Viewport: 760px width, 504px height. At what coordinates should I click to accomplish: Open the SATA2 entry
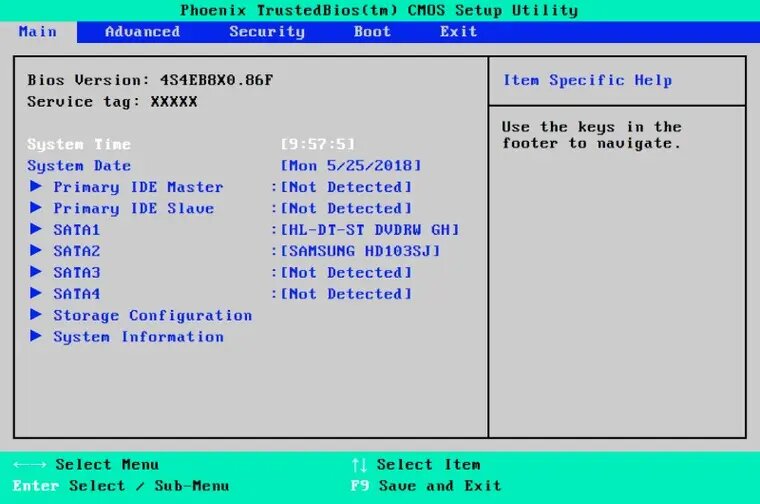pos(77,251)
